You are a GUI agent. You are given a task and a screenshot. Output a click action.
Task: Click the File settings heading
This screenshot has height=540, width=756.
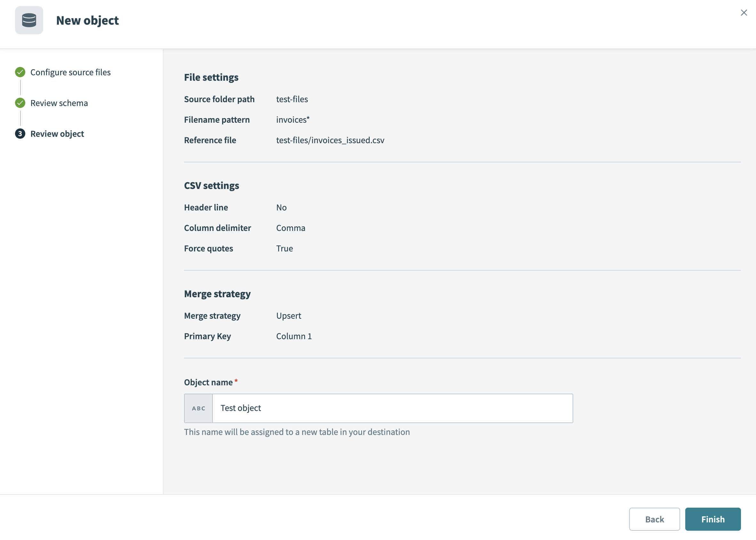[x=211, y=78]
